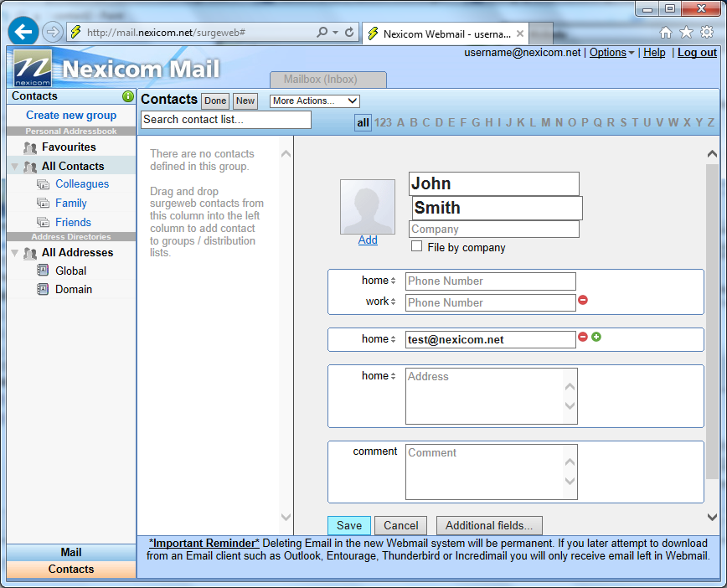Click the green info icon beside Contacts
This screenshot has width=727, height=588.
point(127,96)
